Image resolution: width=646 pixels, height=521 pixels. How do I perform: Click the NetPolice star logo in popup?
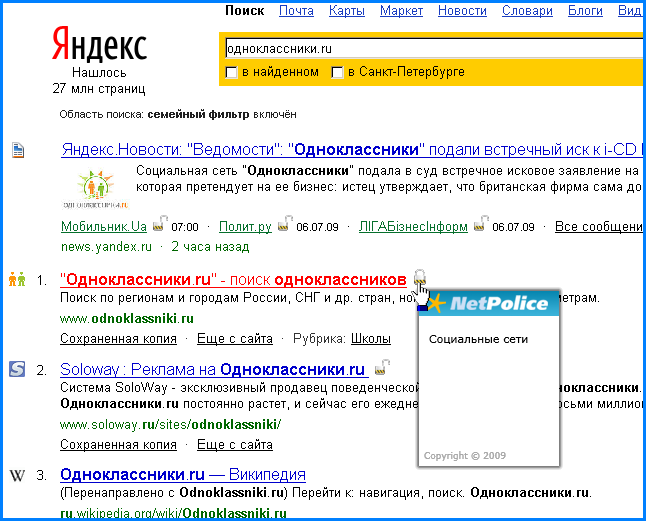[436, 304]
